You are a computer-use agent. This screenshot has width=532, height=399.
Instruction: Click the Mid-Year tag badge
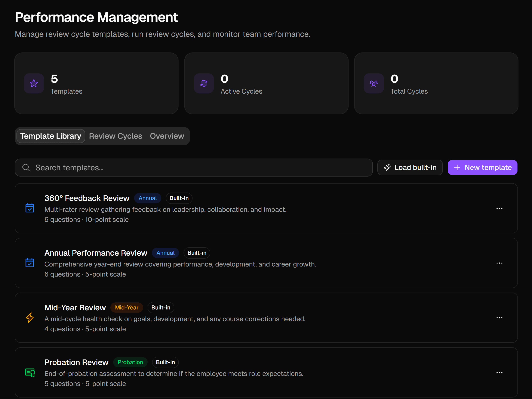(126, 308)
